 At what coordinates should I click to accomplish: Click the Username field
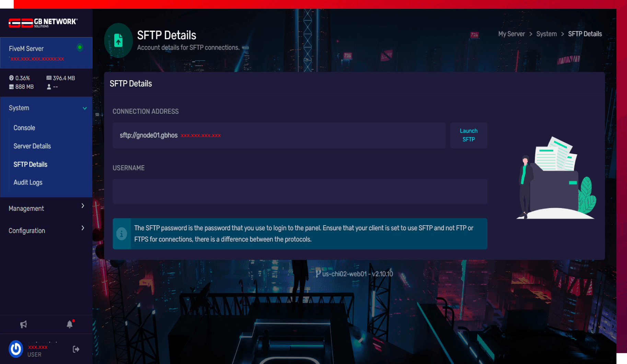point(300,192)
